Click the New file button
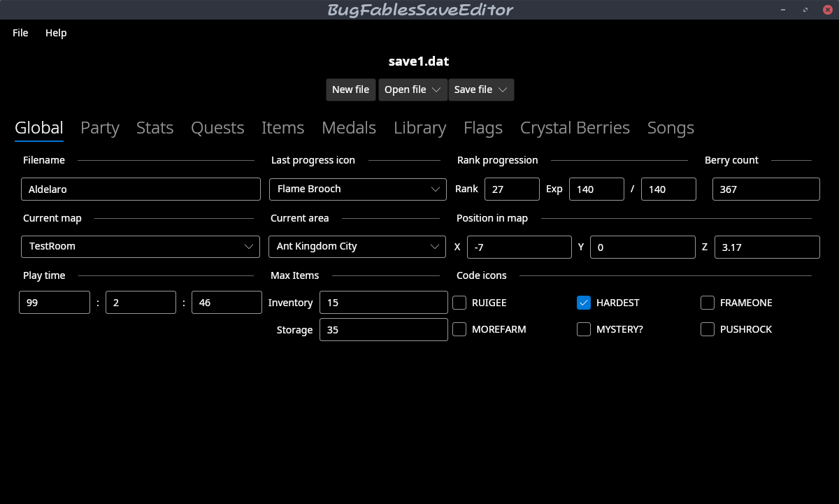 (351, 89)
